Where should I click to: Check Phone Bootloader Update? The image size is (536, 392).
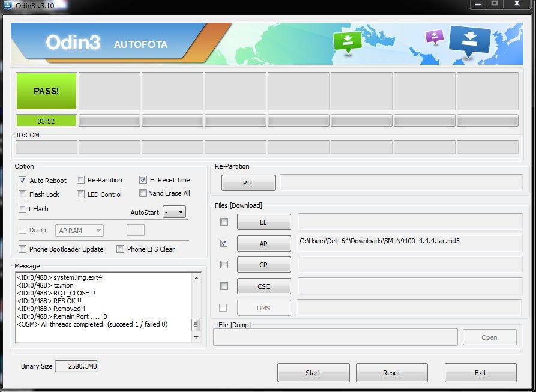tap(23, 249)
